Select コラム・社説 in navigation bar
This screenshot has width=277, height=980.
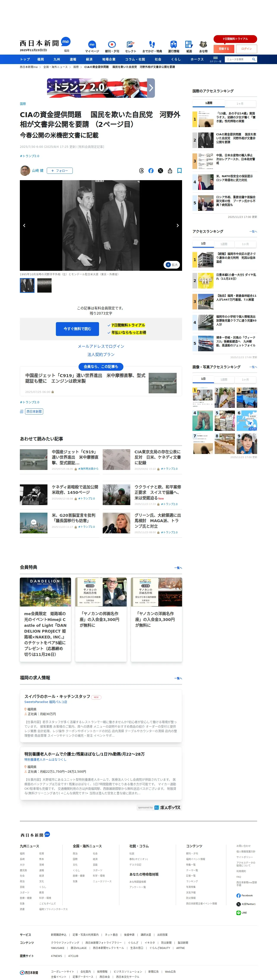135,59
